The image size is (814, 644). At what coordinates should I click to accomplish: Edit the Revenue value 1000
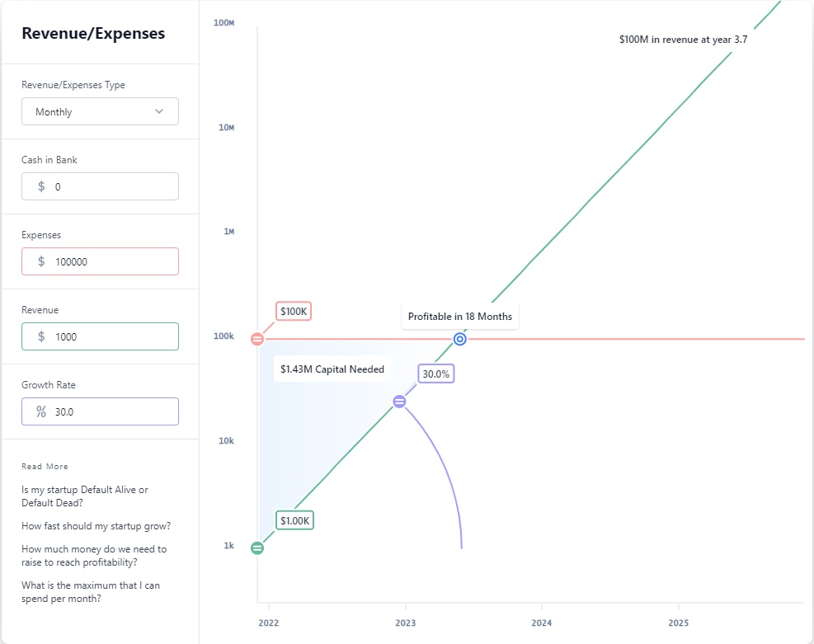pyautogui.click(x=111, y=337)
